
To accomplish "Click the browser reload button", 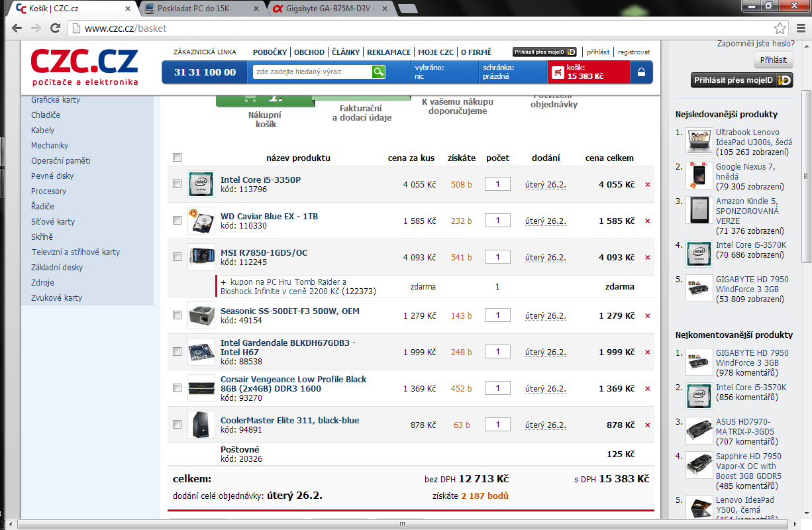I will click(x=56, y=28).
